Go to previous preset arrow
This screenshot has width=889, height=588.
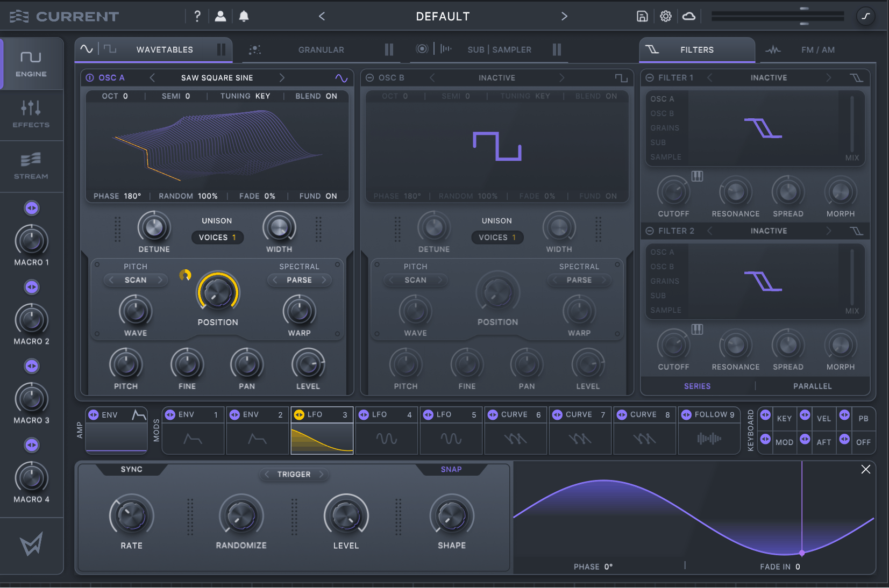click(x=322, y=16)
